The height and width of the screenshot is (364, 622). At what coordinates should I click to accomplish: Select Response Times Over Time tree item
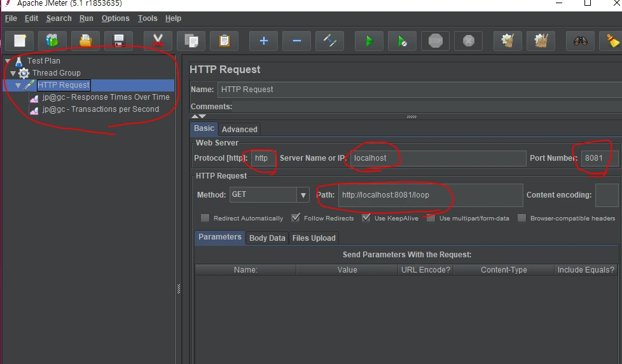[106, 97]
